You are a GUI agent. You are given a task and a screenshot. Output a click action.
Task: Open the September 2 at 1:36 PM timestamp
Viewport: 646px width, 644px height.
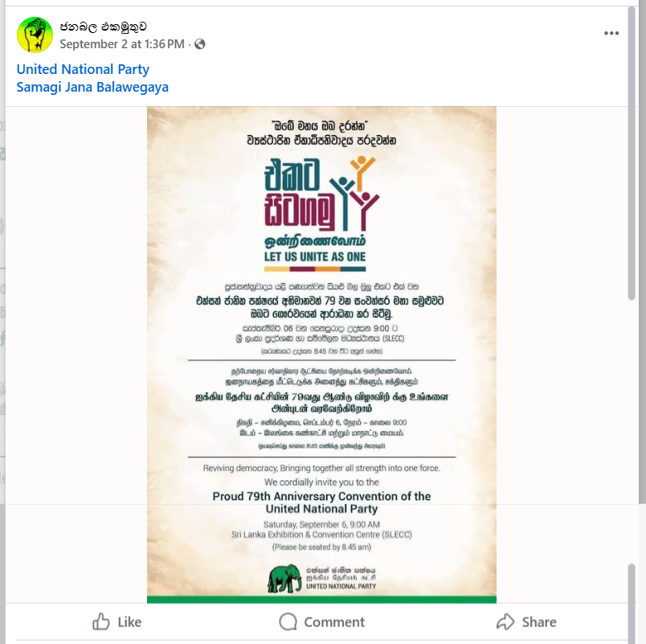click(122, 44)
